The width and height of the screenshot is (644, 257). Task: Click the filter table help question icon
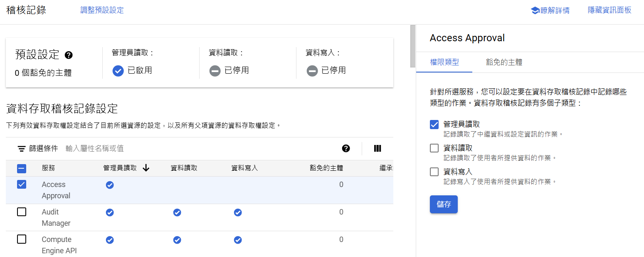(x=345, y=148)
